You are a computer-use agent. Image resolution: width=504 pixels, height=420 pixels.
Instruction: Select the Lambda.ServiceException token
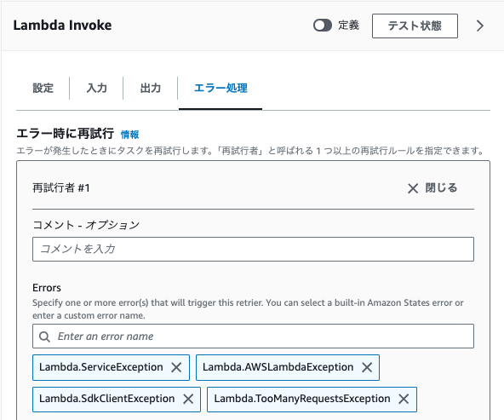101,367
